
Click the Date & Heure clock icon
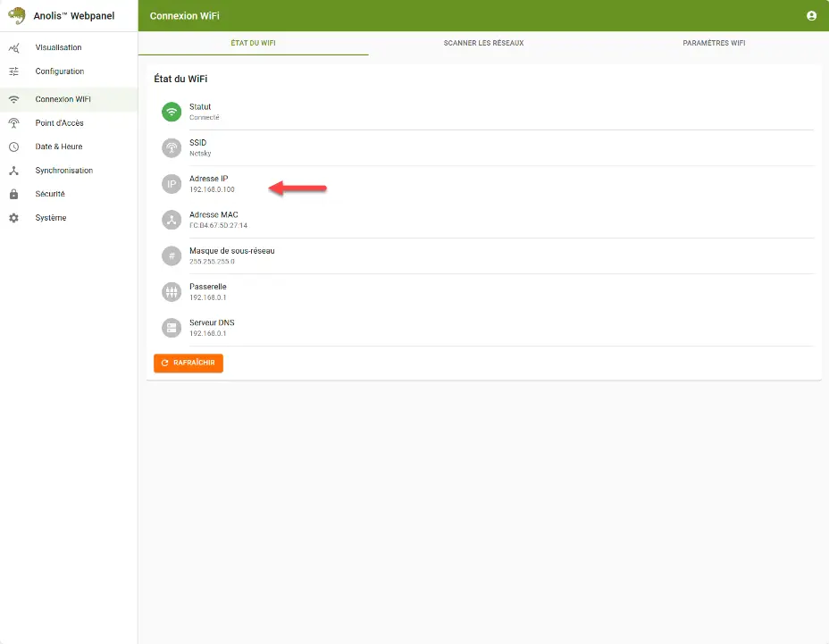click(x=14, y=147)
